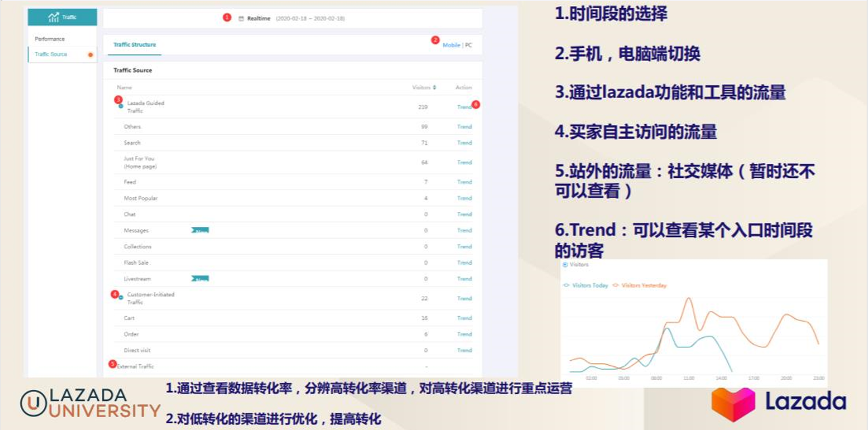This screenshot has width=868, height=430.
Task: Open Trend for Lazada Guided Traffic
Action: (x=464, y=107)
